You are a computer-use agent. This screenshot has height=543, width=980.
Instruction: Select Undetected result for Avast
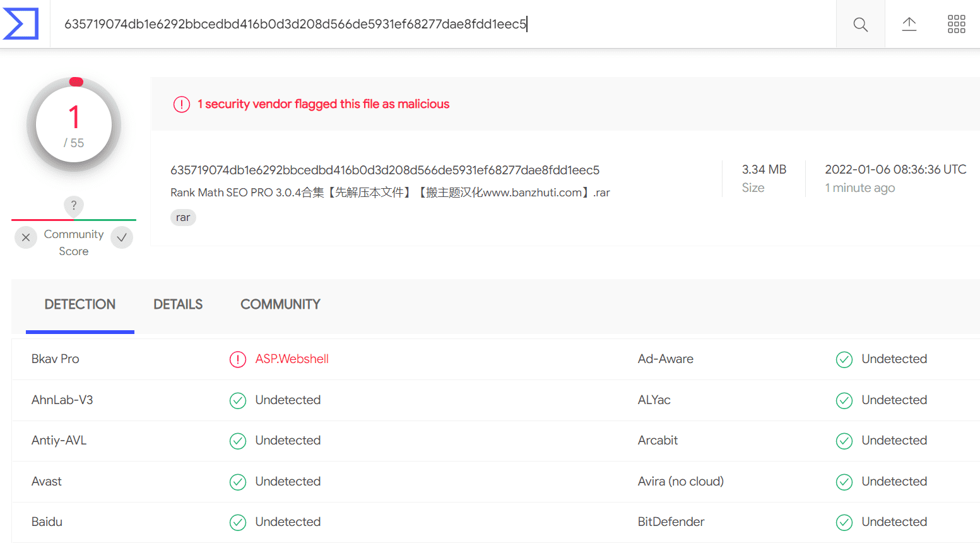(x=288, y=481)
